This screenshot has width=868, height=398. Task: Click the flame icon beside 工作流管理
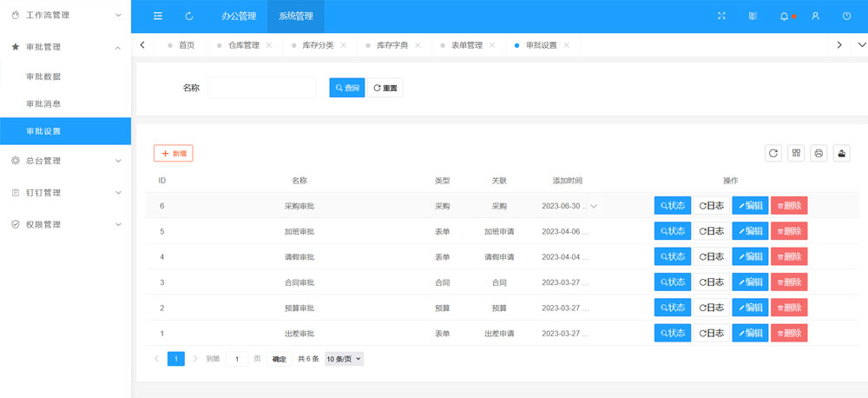tap(16, 15)
